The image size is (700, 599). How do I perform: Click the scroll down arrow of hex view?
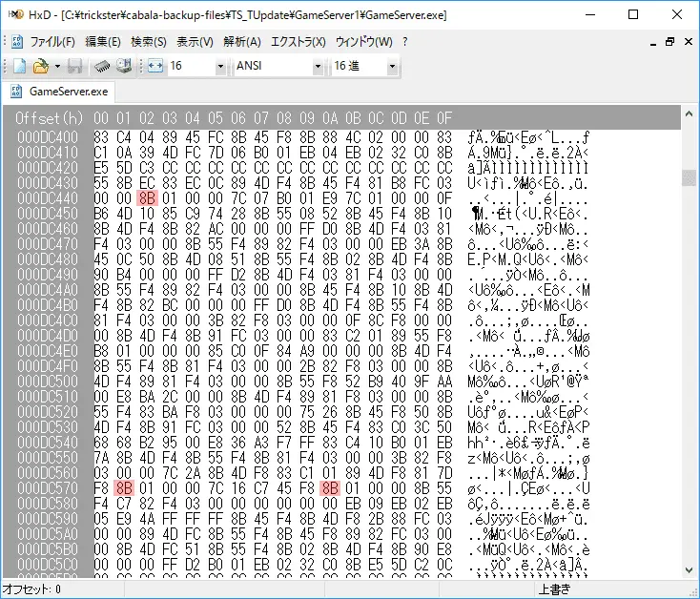pyautogui.click(x=689, y=570)
